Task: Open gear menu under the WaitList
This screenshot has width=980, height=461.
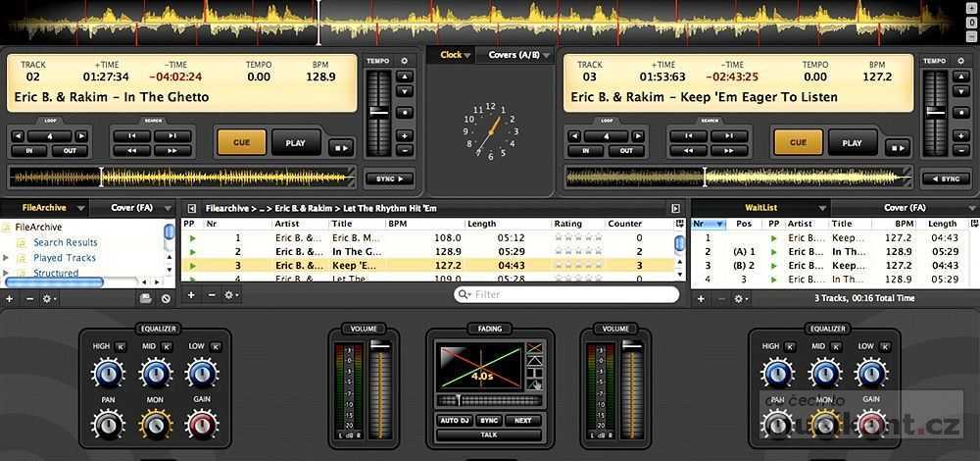Action: point(739,298)
